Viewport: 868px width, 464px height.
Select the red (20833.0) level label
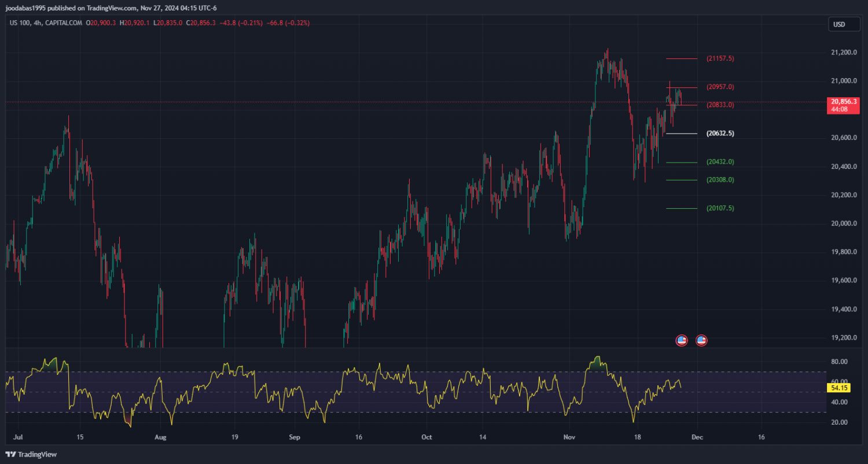tap(720, 105)
